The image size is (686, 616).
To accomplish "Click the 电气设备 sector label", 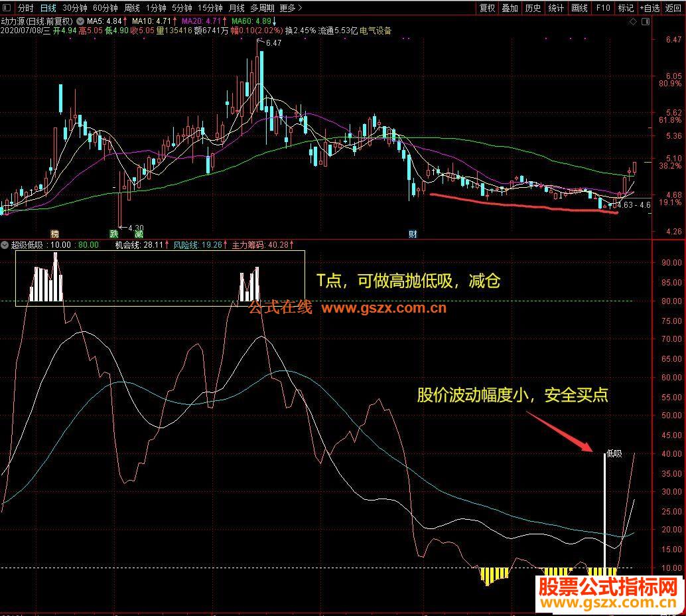I will (376, 31).
